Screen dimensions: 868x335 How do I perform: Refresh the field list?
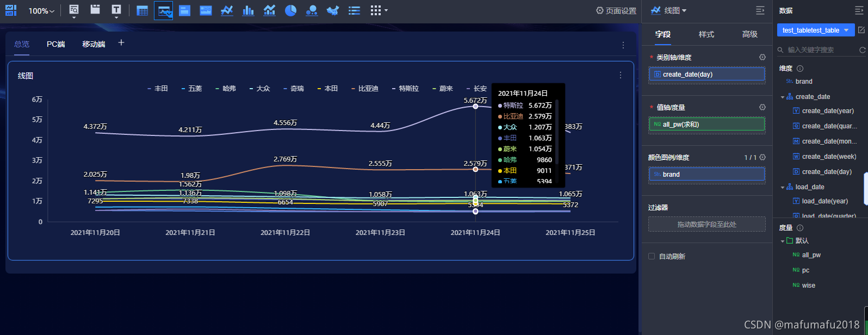tap(862, 50)
